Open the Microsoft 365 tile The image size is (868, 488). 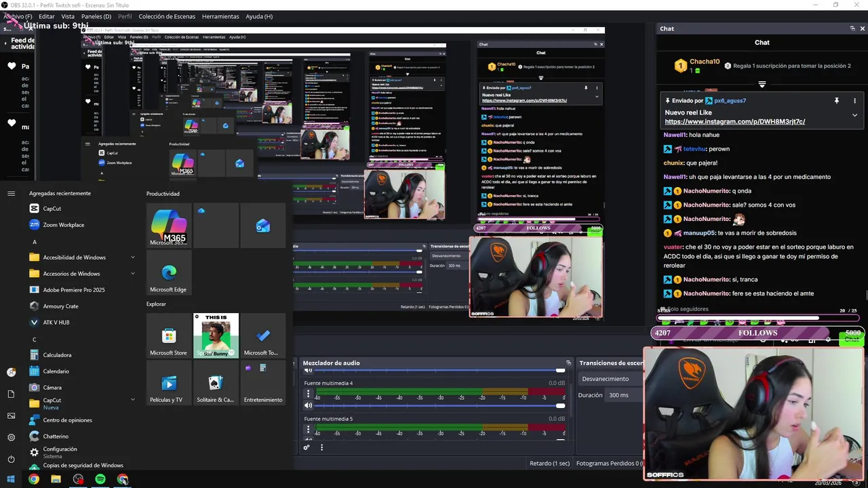169,226
